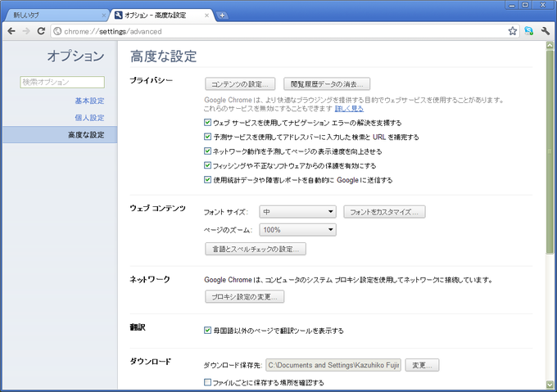
Task: Select the オプション - 高度な設定 tab
Action: point(161,16)
